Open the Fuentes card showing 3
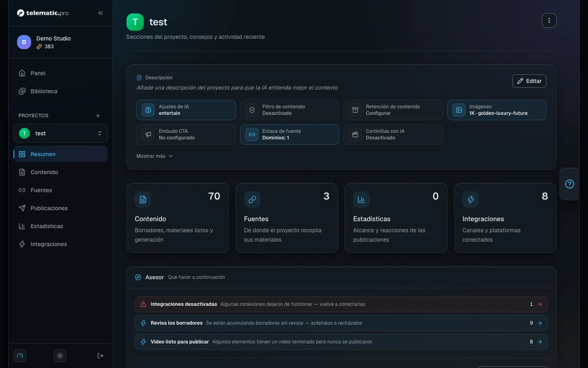 coord(287,218)
